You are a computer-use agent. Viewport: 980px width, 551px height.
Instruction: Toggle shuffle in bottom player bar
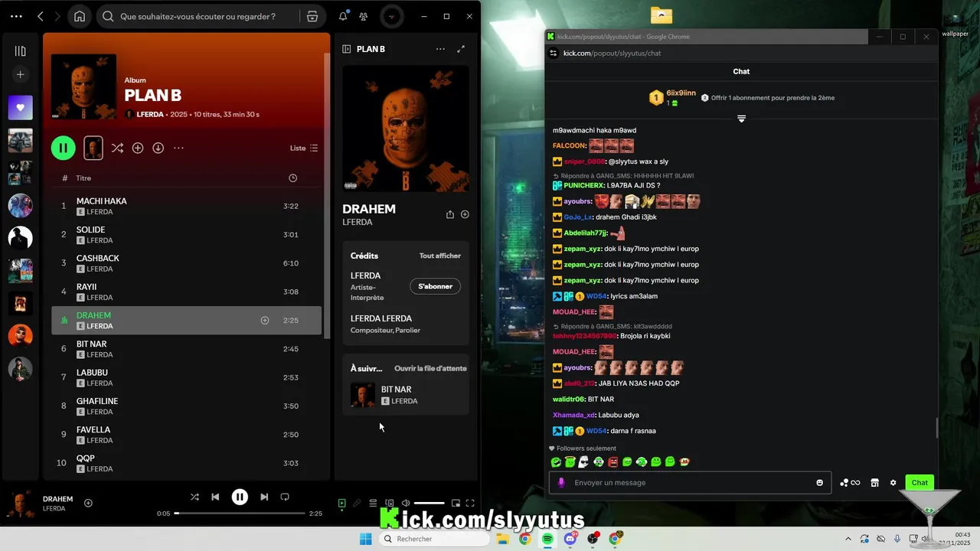(194, 497)
